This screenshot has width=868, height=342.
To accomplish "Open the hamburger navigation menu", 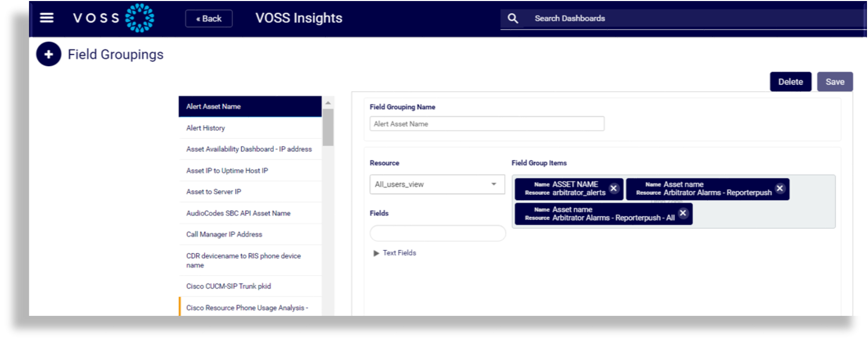I will (x=47, y=18).
